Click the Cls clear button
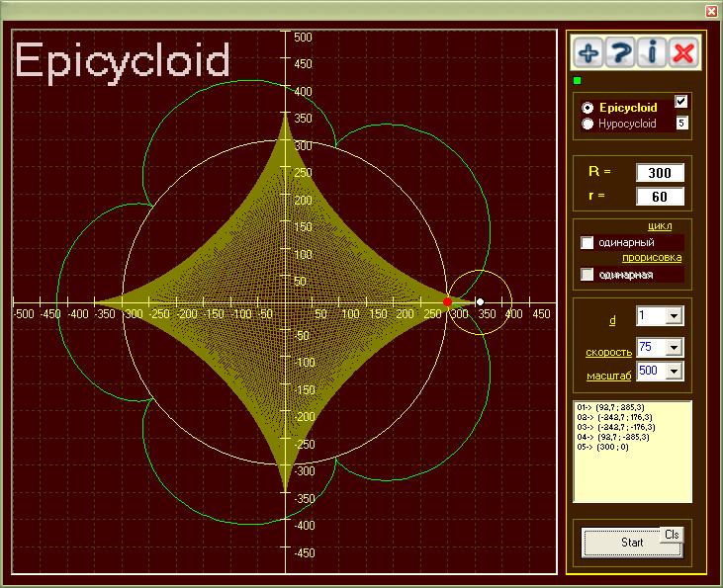The image size is (723, 588). [x=672, y=534]
